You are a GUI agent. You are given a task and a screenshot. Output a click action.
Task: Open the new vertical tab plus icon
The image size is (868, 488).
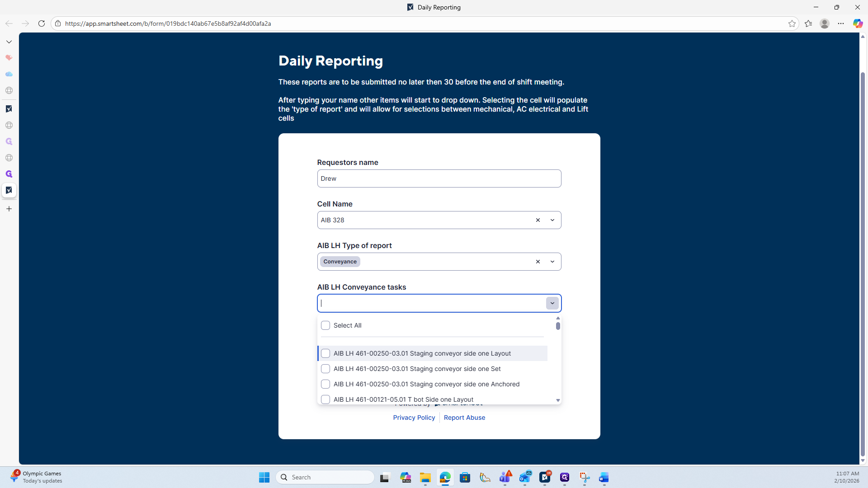click(x=9, y=209)
